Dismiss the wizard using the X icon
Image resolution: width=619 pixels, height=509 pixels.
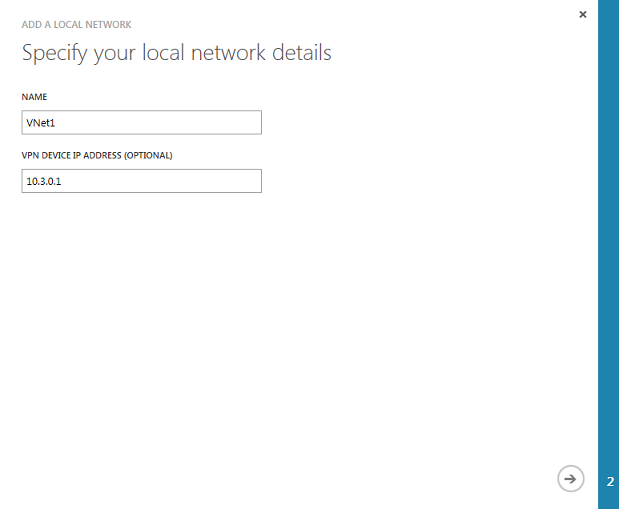point(583,15)
